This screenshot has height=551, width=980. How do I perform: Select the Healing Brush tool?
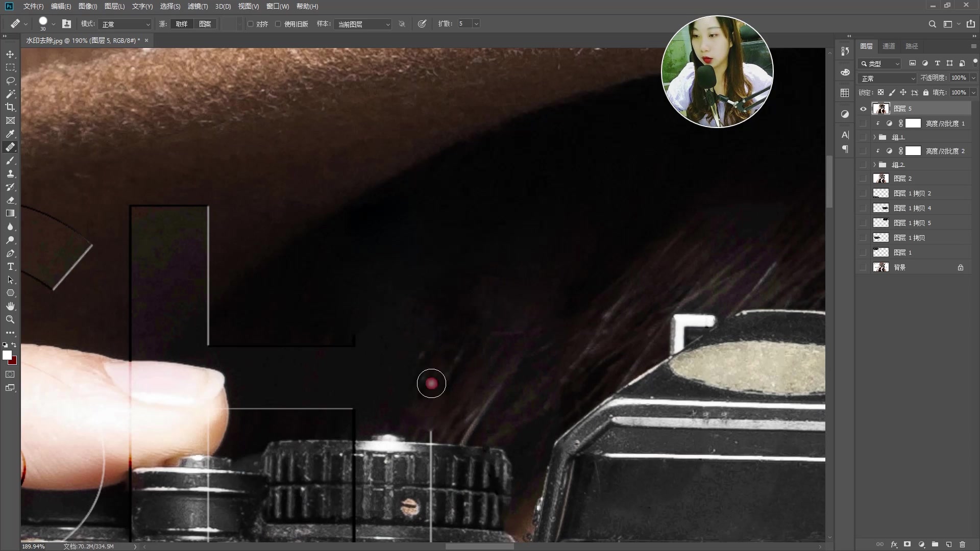(10, 147)
